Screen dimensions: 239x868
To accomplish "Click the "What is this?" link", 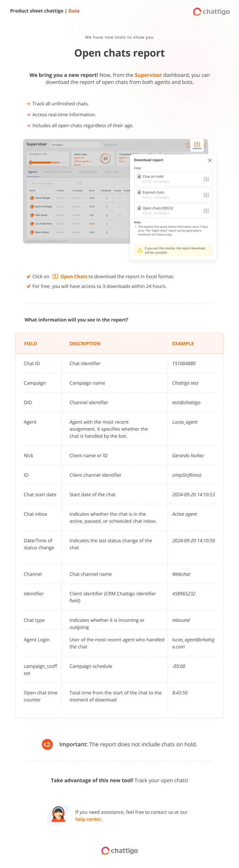I will pos(111,145).
